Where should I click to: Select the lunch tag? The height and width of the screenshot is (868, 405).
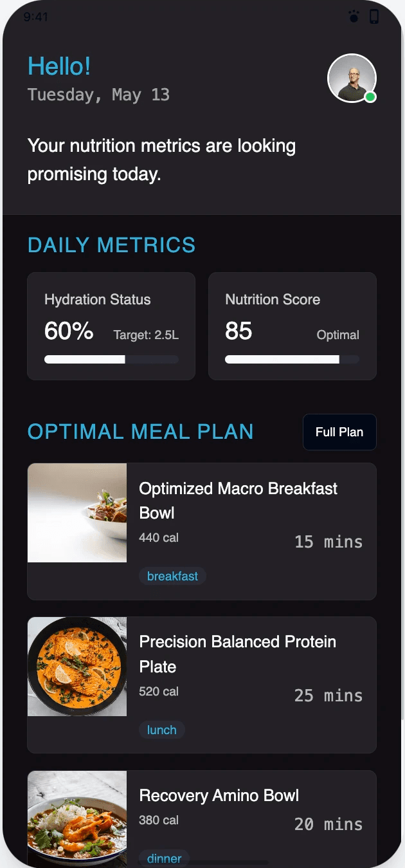tap(162, 730)
